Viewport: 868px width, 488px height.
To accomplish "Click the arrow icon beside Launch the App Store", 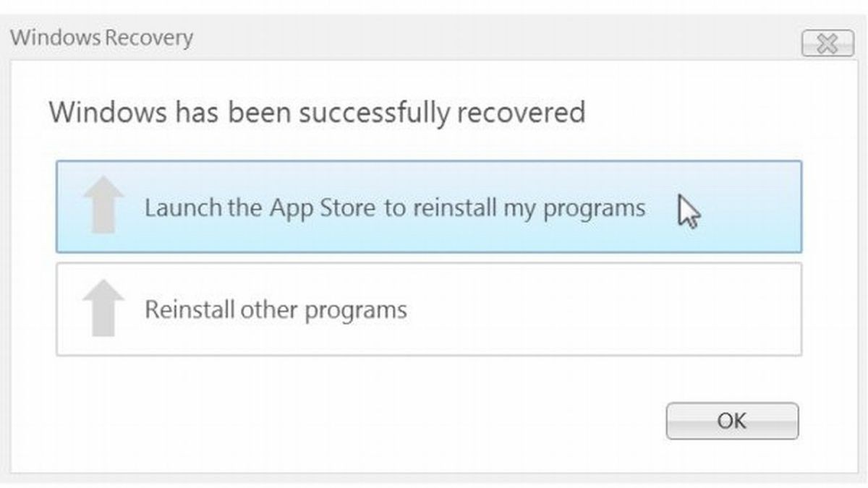I will [x=104, y=205].
